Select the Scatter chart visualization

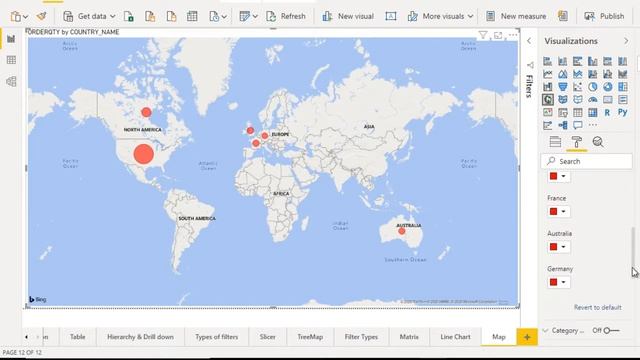point(578,87)
